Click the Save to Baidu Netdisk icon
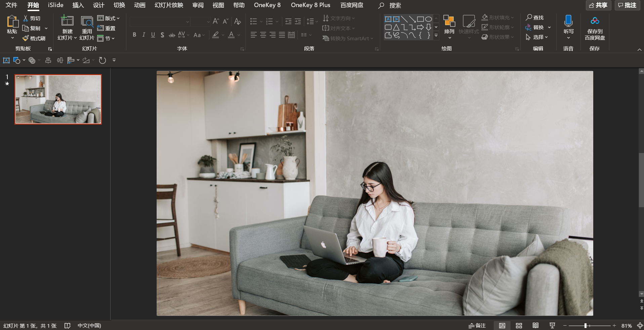 point(595,21)
